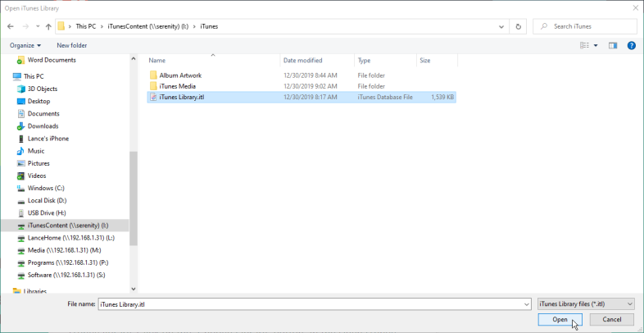The image size is (644, 333).
Task: Go back using the Back arrow
Action: (11, 26)
